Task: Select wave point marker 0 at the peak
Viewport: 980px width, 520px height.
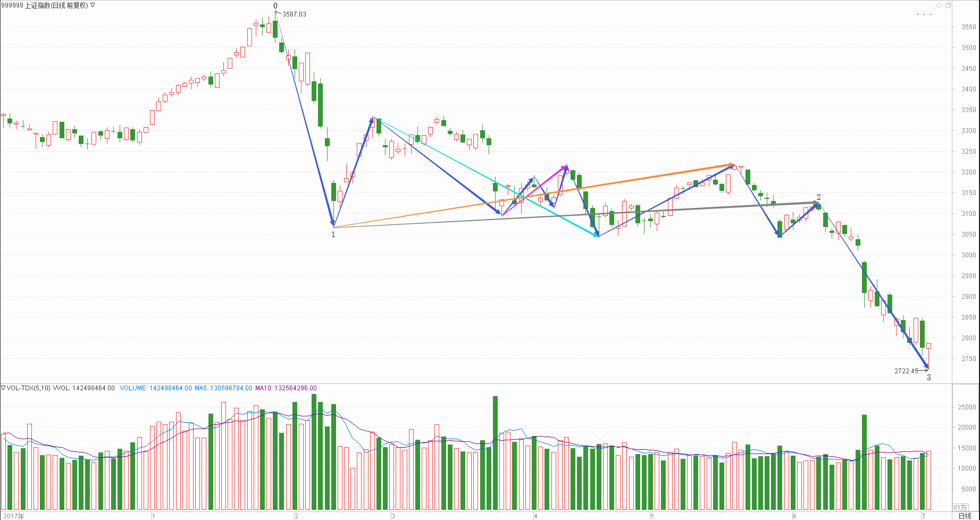Action: tap(275, 6)
